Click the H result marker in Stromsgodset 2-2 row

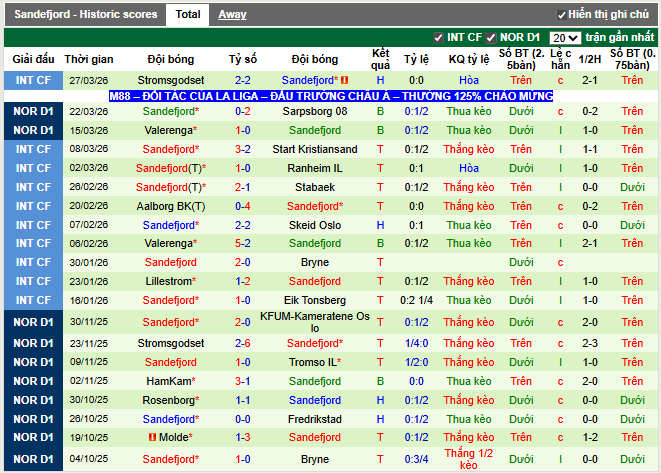(x=380, y=80)
